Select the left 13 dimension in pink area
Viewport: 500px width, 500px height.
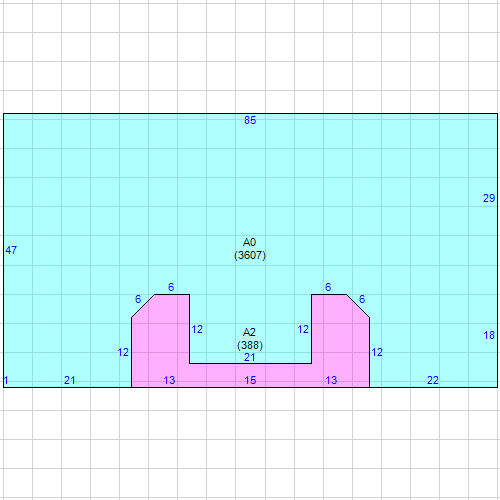pos(169,380)
